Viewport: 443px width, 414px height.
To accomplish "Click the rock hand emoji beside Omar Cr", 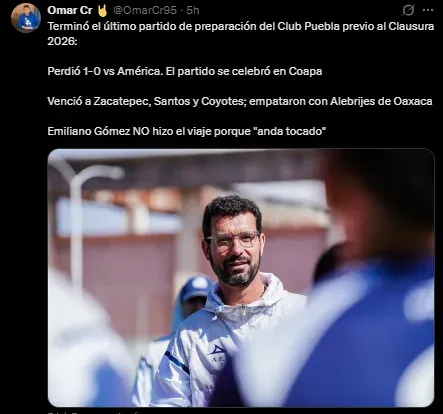I will click(x=102, y=11).
